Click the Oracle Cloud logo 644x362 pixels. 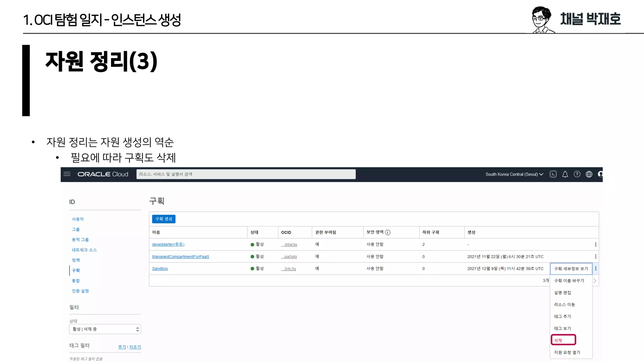coord(103,174)
